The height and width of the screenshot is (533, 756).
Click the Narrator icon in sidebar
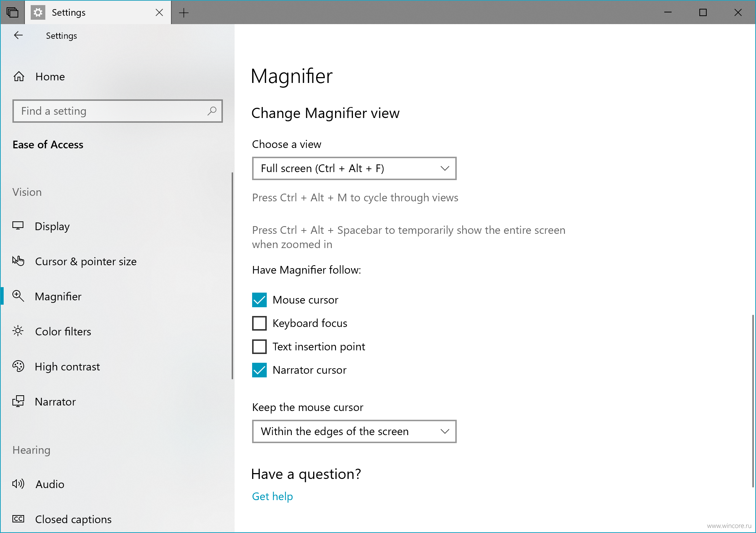[x=18, y=401]
